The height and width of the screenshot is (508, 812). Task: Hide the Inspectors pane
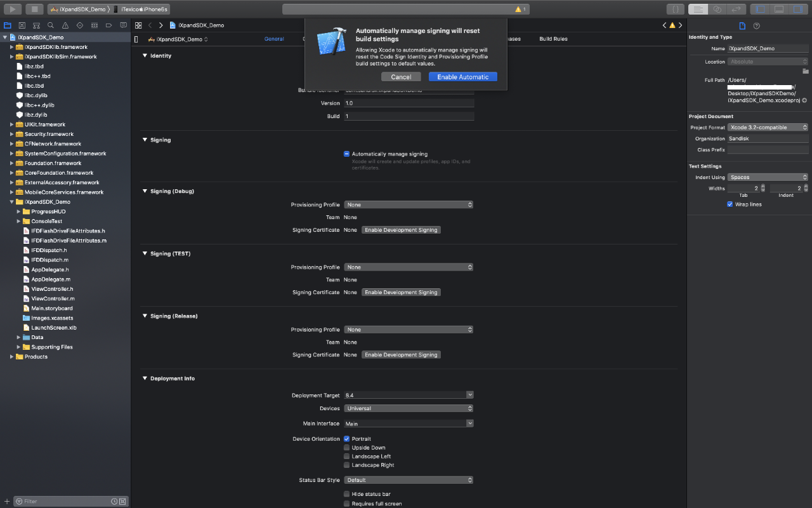click(798, 9)
